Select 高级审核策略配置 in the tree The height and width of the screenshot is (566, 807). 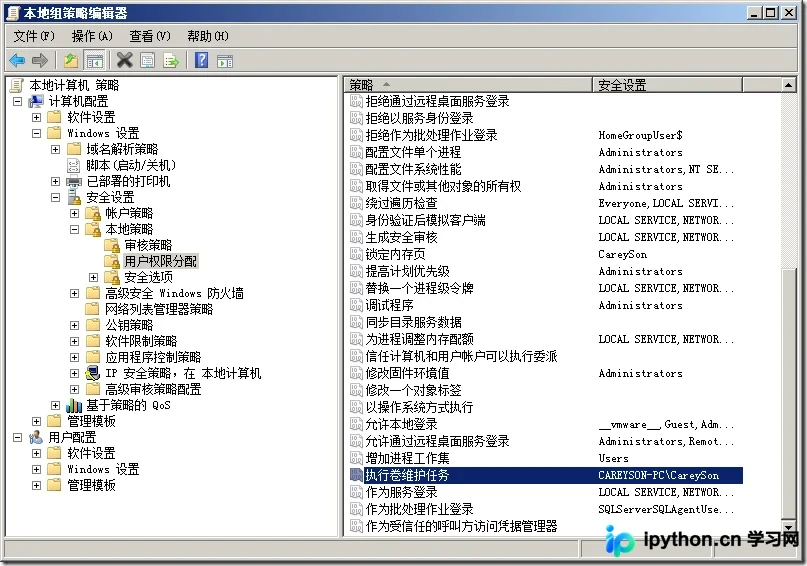(x=153, y=389)
